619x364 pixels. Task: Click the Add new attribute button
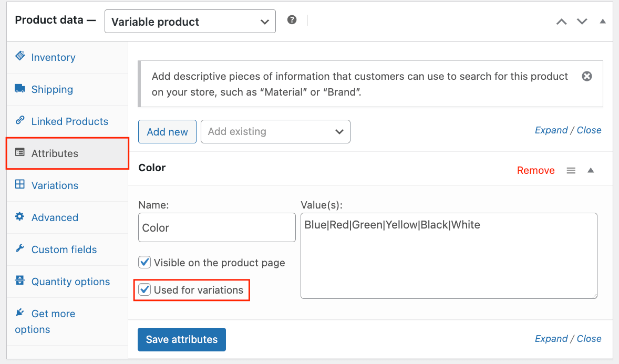(x=168, y=132)
